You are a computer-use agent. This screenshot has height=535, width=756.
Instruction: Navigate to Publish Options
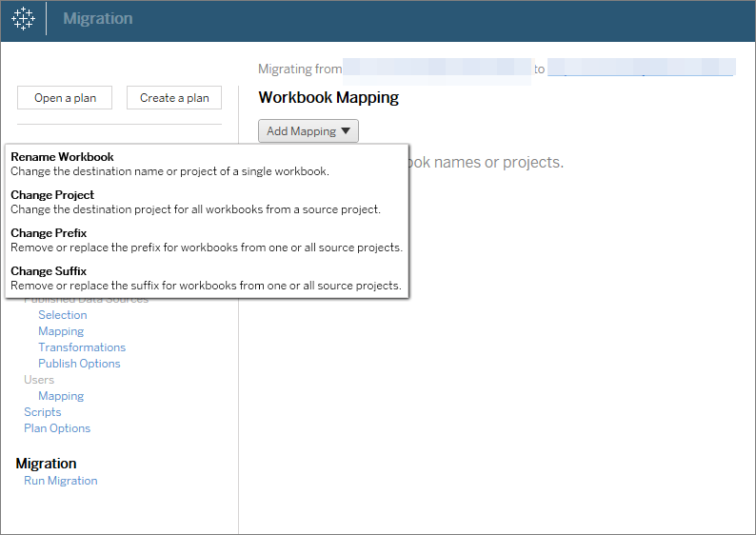(79, 364)
